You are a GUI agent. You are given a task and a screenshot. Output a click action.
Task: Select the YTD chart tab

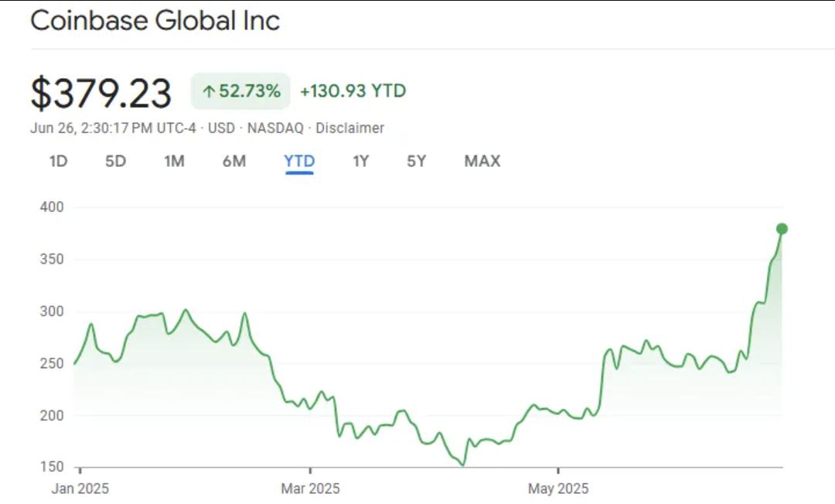click(x=299, y=162)
